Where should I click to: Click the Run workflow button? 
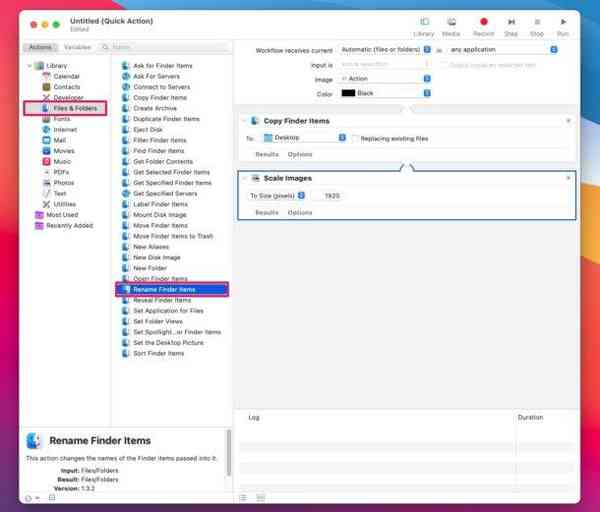(563, 26)
